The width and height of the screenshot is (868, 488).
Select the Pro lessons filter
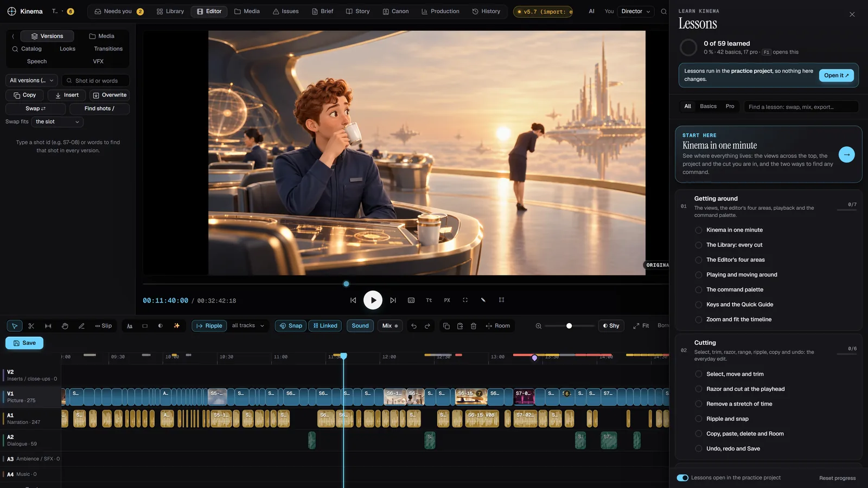click(730, 106)
